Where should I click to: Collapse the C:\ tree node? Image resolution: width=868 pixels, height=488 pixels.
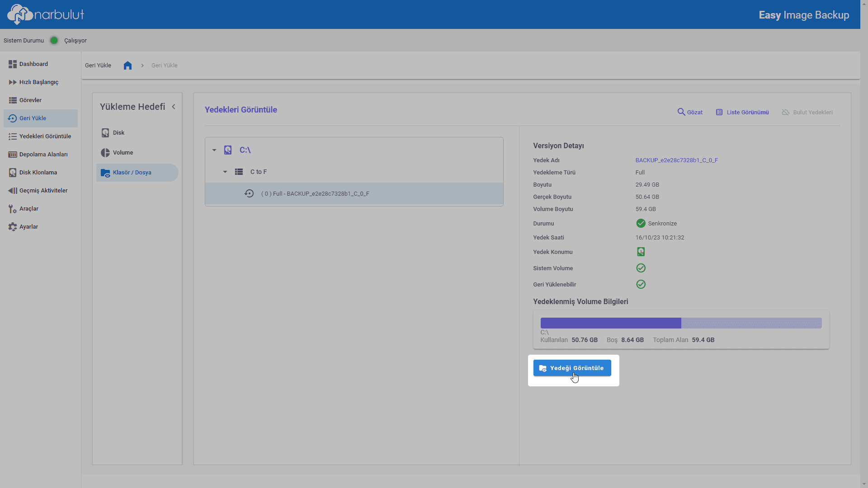(x=214, y=150)
